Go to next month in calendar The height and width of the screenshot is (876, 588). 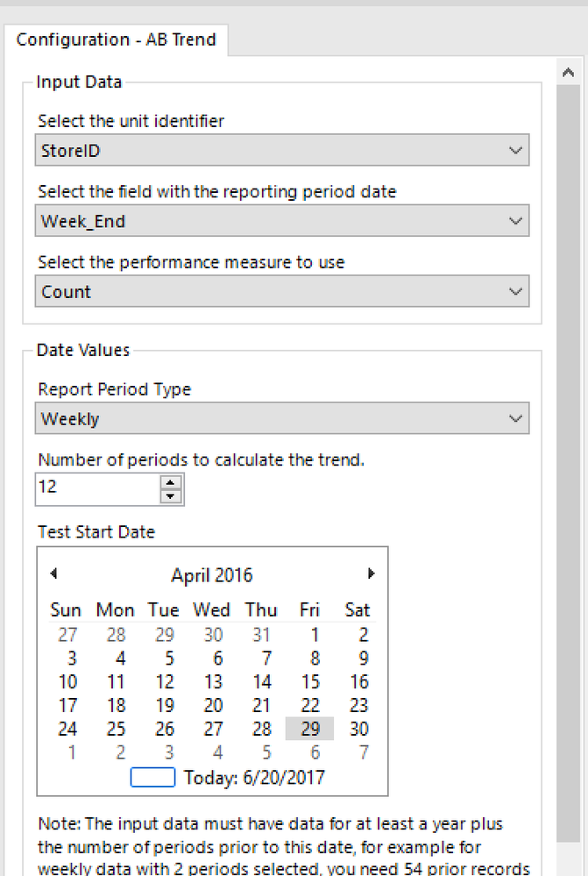pyautogui.click(x=371, y=573)
